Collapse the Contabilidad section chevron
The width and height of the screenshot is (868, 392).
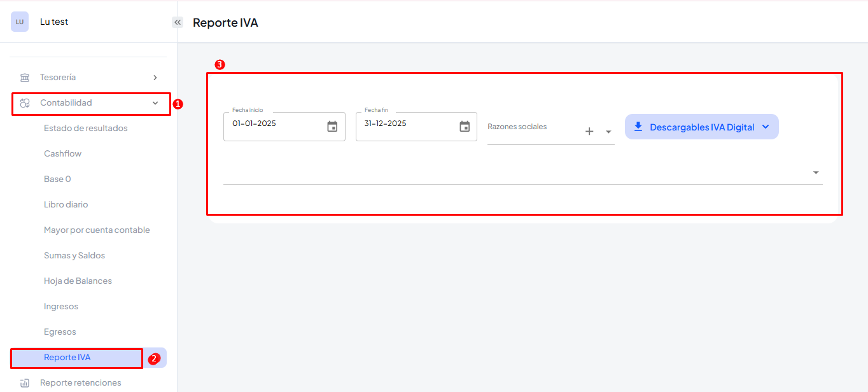(155, 103)
